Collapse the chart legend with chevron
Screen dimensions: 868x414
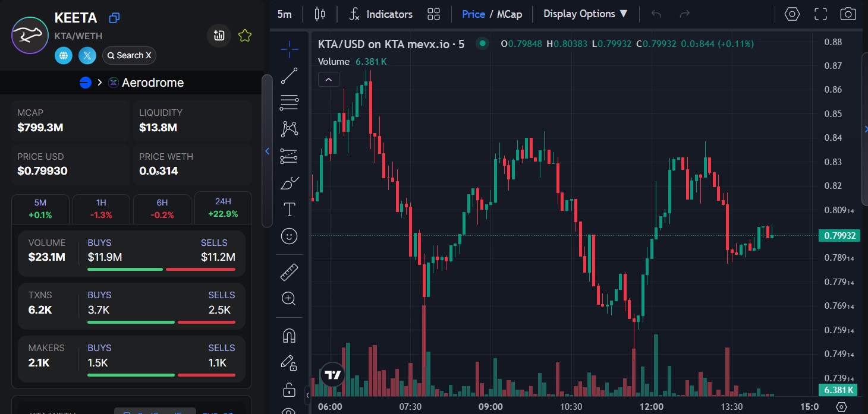click(x=329, y=79)
